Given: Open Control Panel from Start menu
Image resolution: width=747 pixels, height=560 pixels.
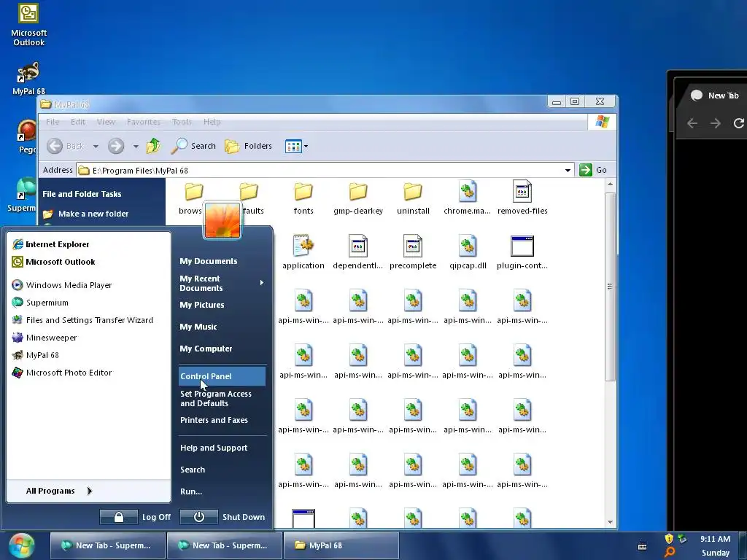Looking at the screenshot, I should point(222,376).
